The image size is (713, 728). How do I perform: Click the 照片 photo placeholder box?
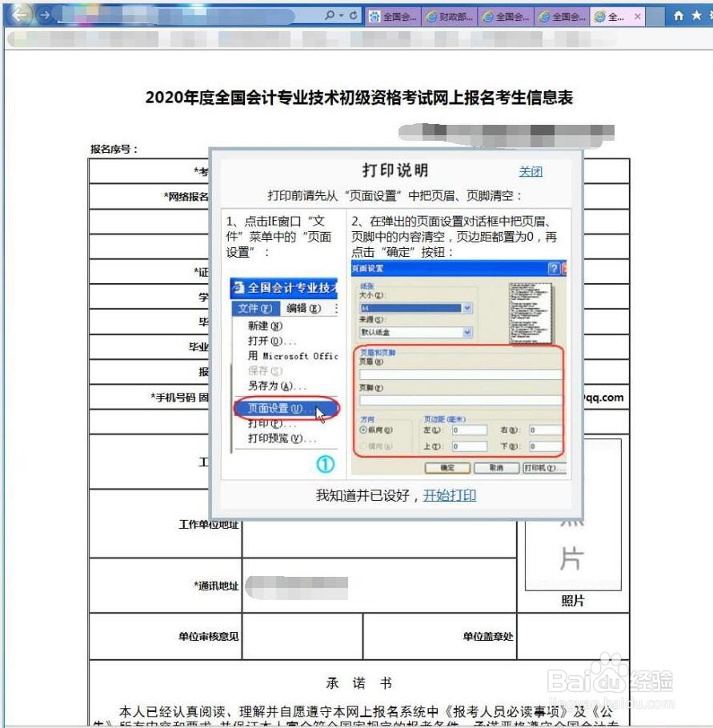coord(573,514)
